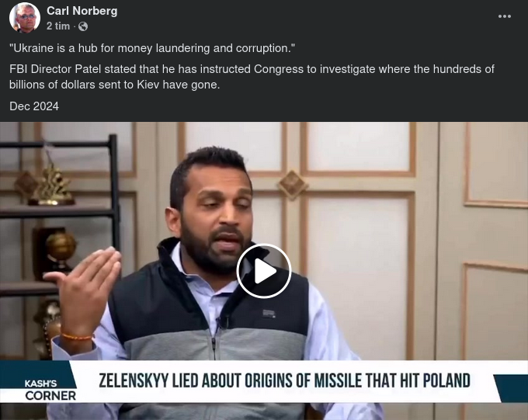Click the small logo on the vest
528x420 pixels.
pos(269,312)
